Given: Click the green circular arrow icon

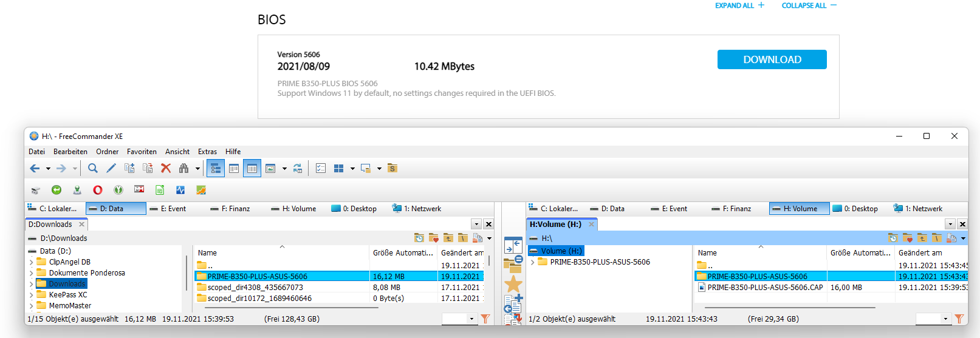Looking at the screenshot, I should click(x=57, y=190).
